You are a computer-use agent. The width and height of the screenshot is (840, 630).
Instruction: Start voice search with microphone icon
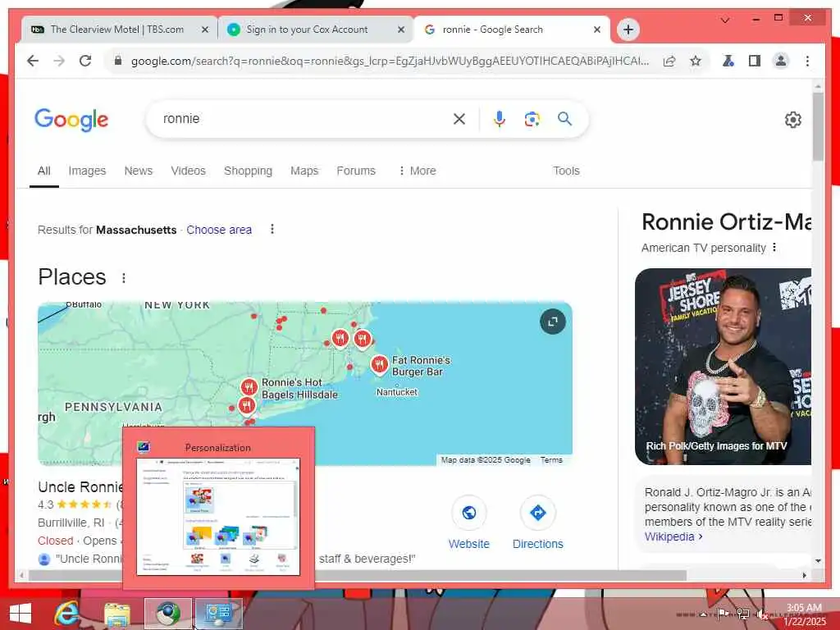(x=500, y=119)
